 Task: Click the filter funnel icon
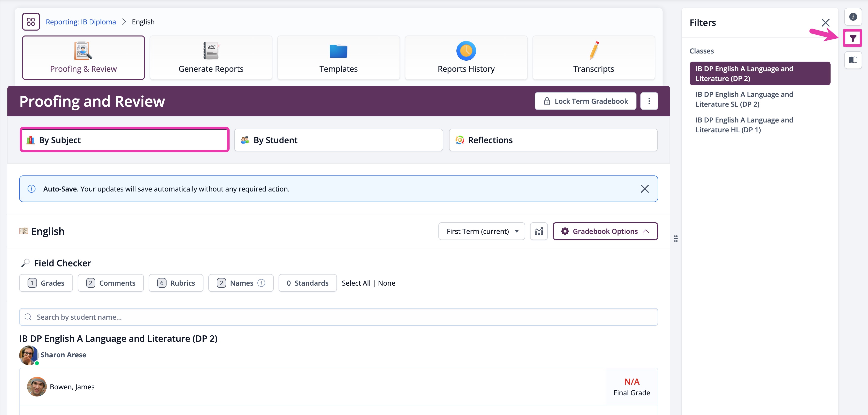click(x=852, y=38)
